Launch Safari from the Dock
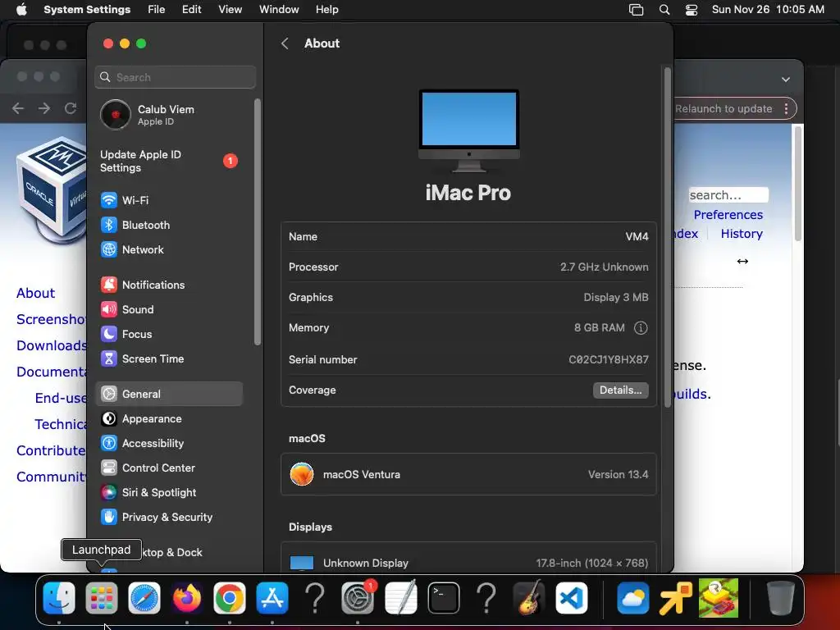The width and height of the screenshot is (840, 630). tap(144, 598)
